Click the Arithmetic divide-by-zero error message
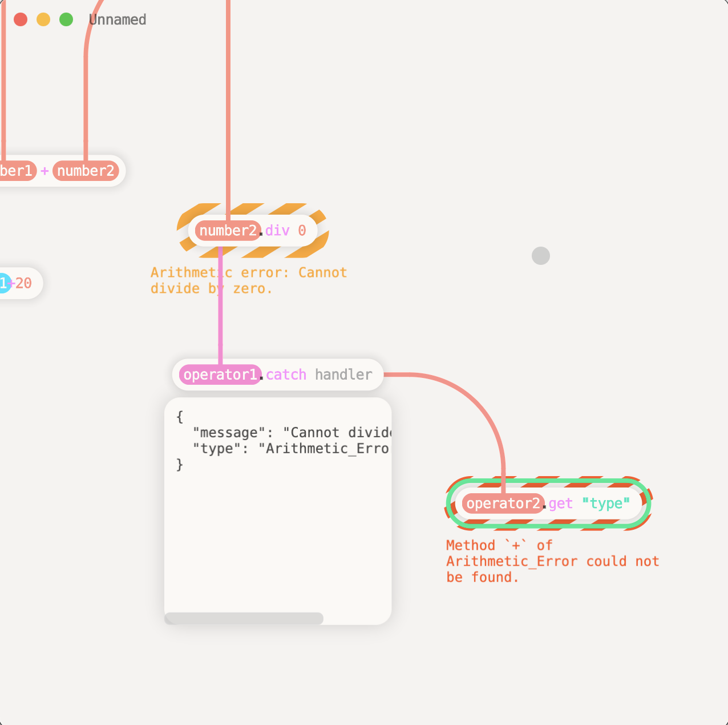The height and width of the screenshot is (725, 728). click(x=249, y=280)
